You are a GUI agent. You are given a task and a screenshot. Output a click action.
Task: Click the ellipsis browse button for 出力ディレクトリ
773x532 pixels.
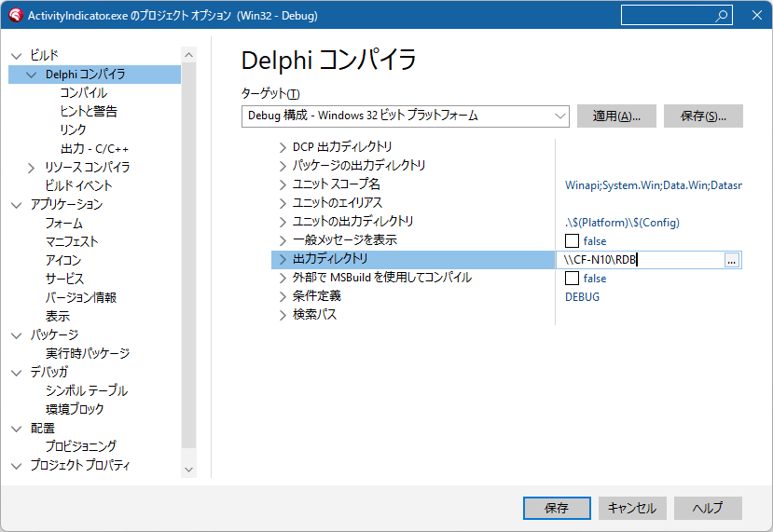coord(732,260)
